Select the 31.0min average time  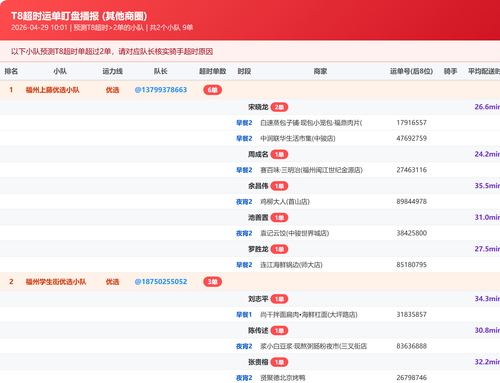coord(487,217)
